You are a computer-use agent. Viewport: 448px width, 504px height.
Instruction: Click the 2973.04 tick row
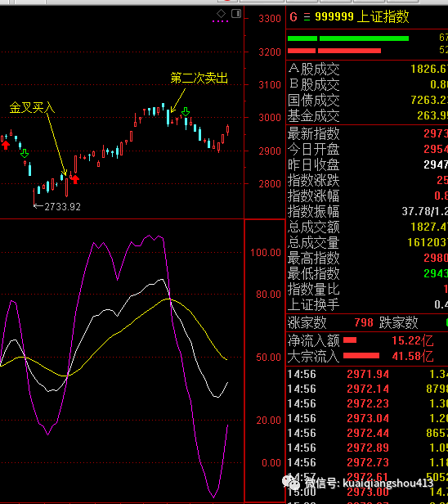pos(367,419)
